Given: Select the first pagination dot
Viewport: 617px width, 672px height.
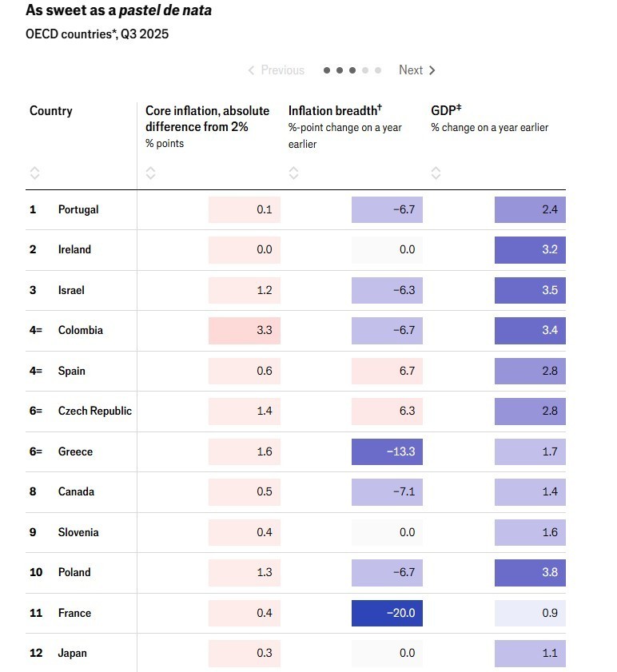Looking at the screenshot, I should (x=327, y=70).
